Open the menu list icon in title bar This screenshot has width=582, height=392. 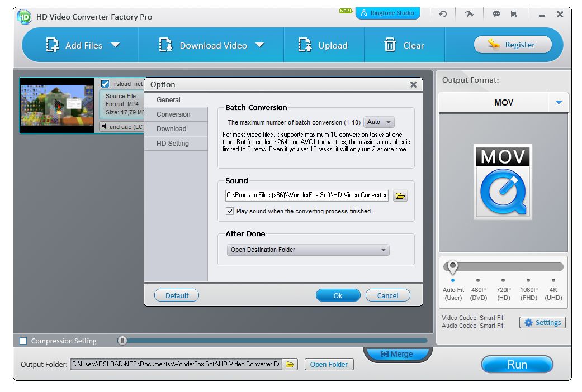point(514,14)
